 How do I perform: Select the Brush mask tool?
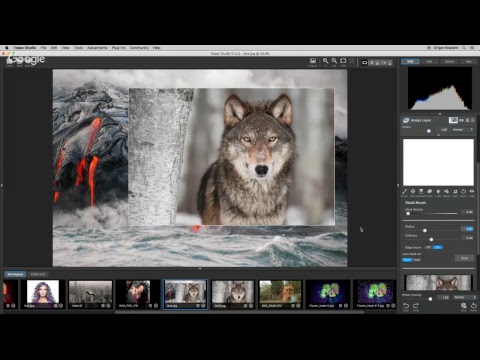click(x=404, y=191)
